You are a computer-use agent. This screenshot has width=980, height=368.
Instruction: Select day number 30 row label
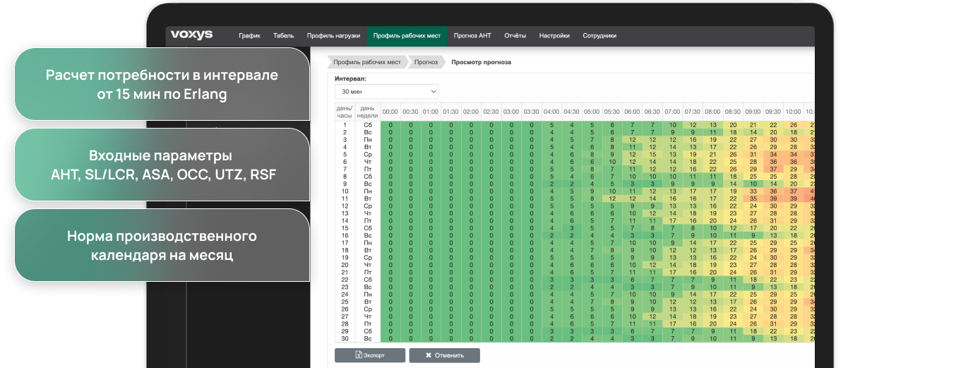point(345,338)
